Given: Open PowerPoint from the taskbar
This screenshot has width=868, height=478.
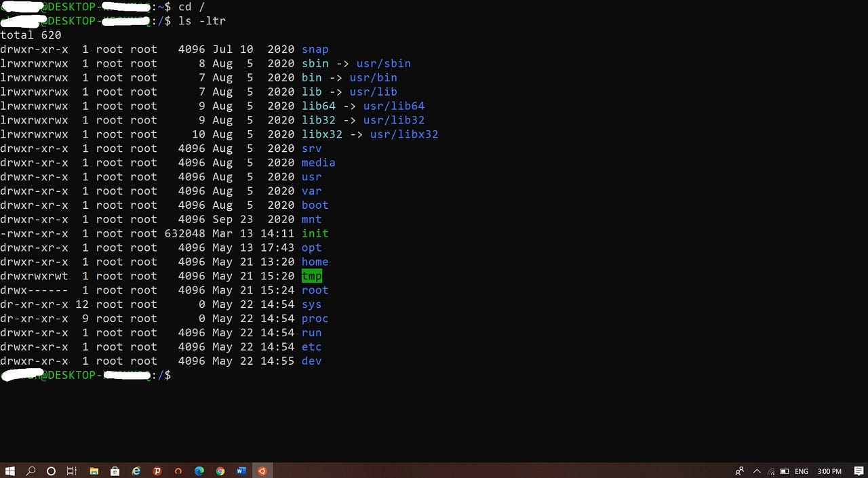Looking at the screenshot, I should tap(157, 471).
